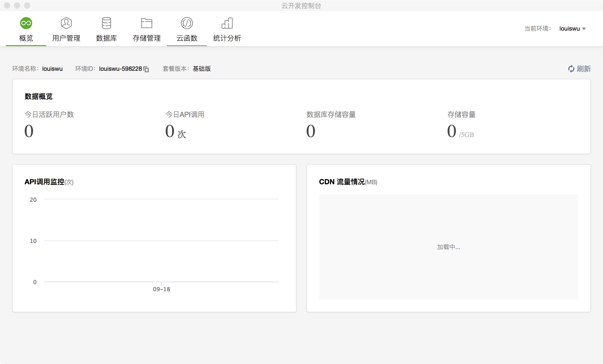Switch to the 概览 tab label
Screen dimensions: 603x364
[x=26, y=38]
